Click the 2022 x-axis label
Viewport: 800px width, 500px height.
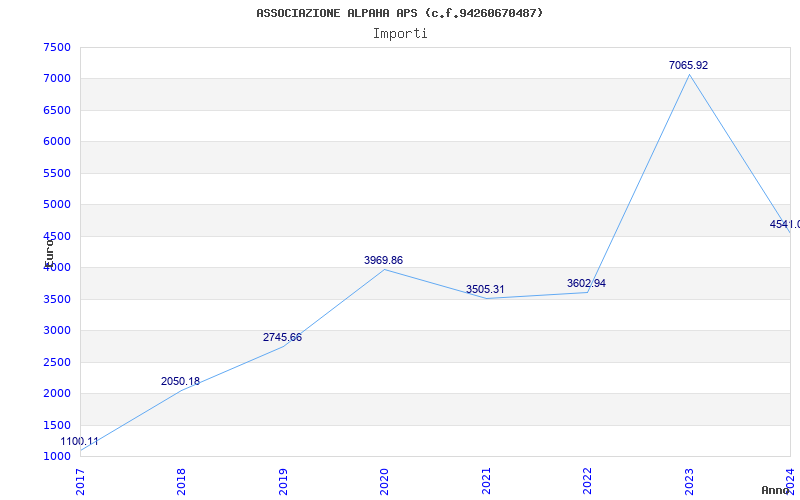pos(587,482)
